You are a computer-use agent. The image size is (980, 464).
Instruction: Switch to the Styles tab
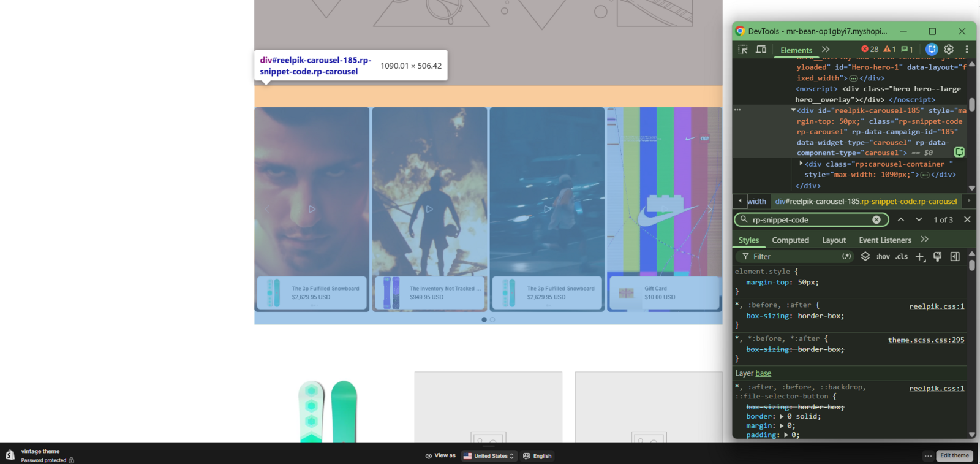[x=748, y=240]
